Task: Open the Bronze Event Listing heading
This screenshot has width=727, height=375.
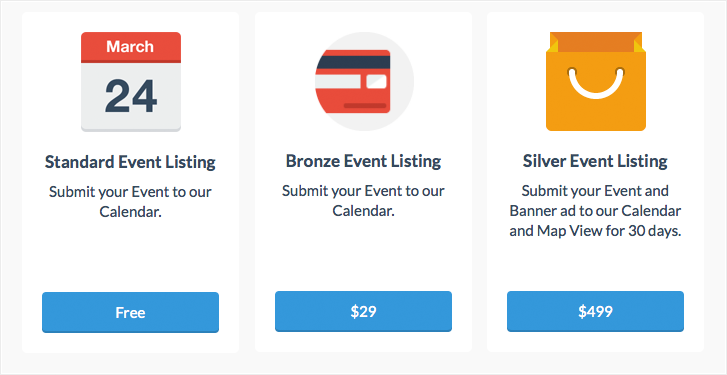Action: [364, 161]
